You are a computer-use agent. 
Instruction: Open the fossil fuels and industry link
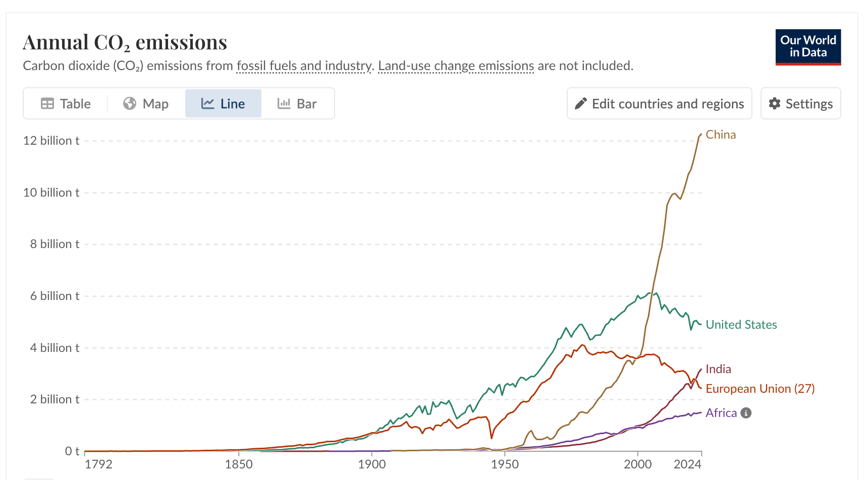coord(304,66)
